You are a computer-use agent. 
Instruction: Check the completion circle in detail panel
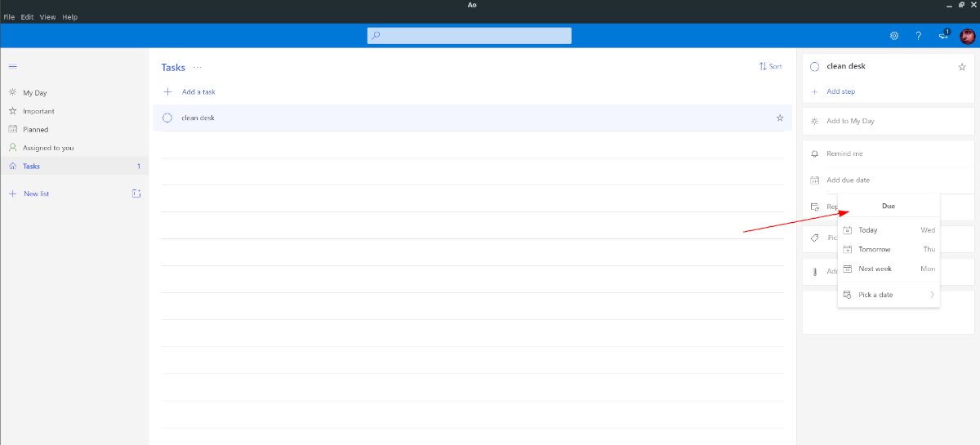(814, 67)
